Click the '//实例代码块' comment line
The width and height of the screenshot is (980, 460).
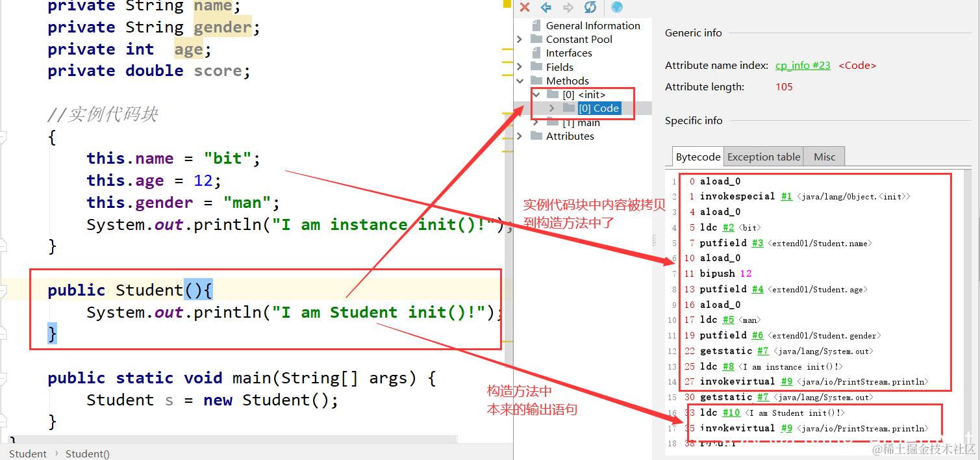point(103,115)
